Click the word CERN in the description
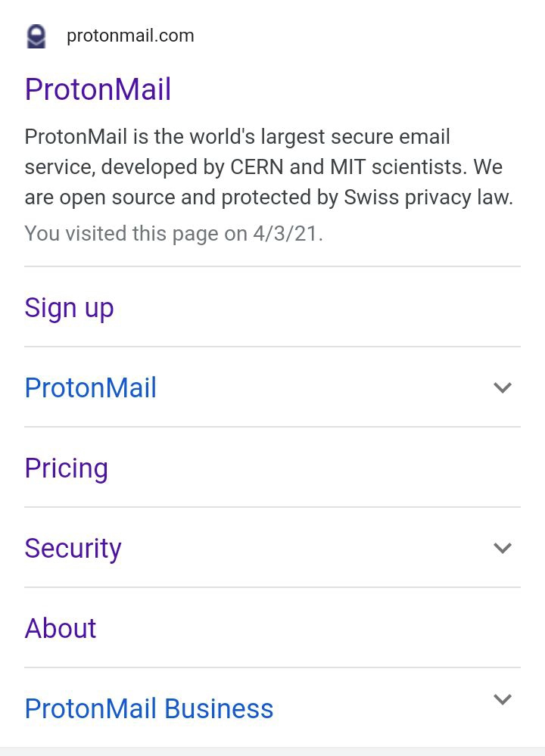This screenshot has width=545, height=756. [x=256, y=167]
